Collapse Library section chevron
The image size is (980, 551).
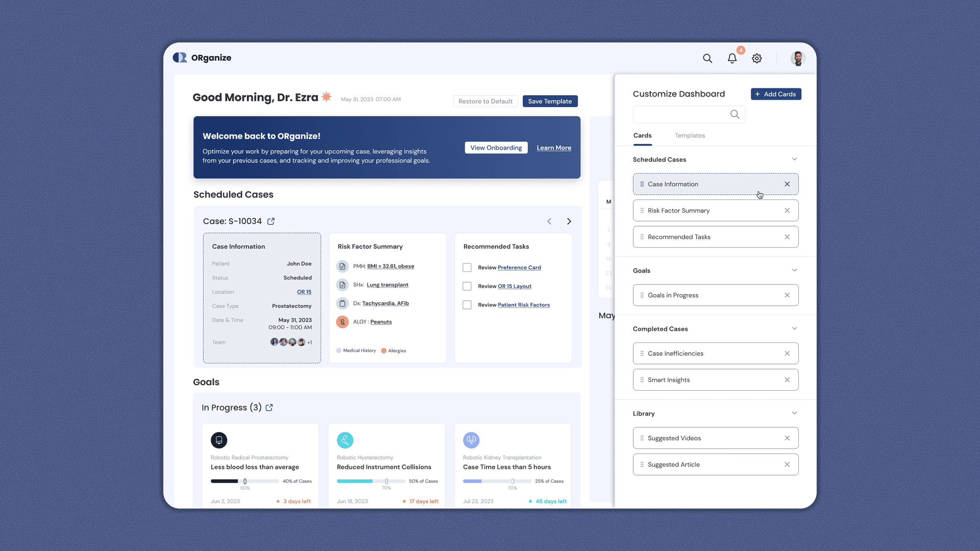pyautogui.click(x=794, y=413)
